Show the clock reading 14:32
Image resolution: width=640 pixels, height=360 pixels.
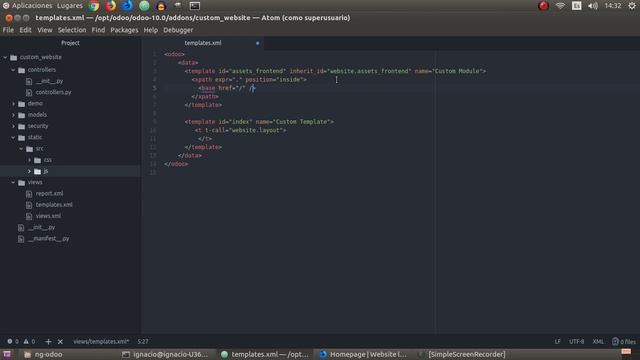[613, 6]
